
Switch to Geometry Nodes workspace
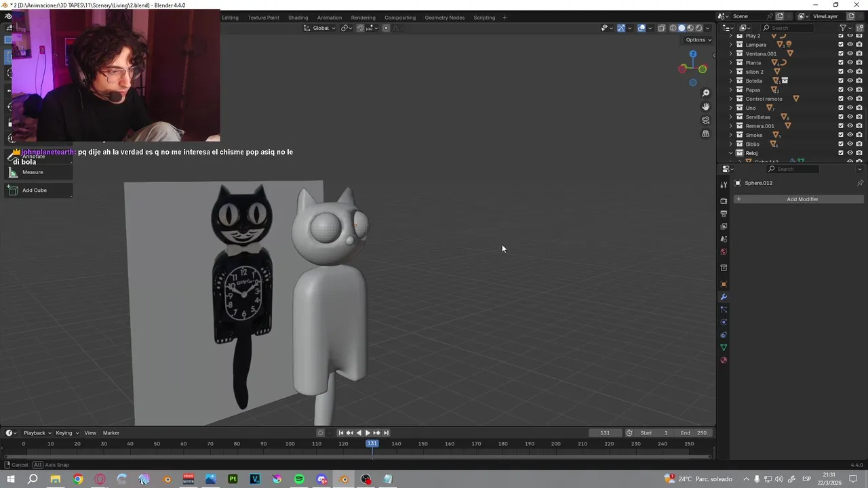pos(445,18)
